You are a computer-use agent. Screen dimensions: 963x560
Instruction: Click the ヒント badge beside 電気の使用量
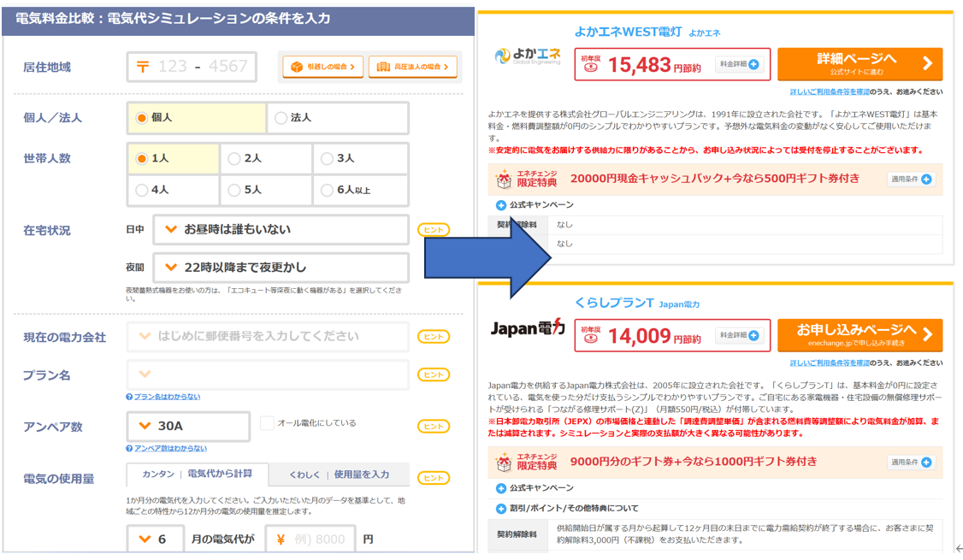434,478
